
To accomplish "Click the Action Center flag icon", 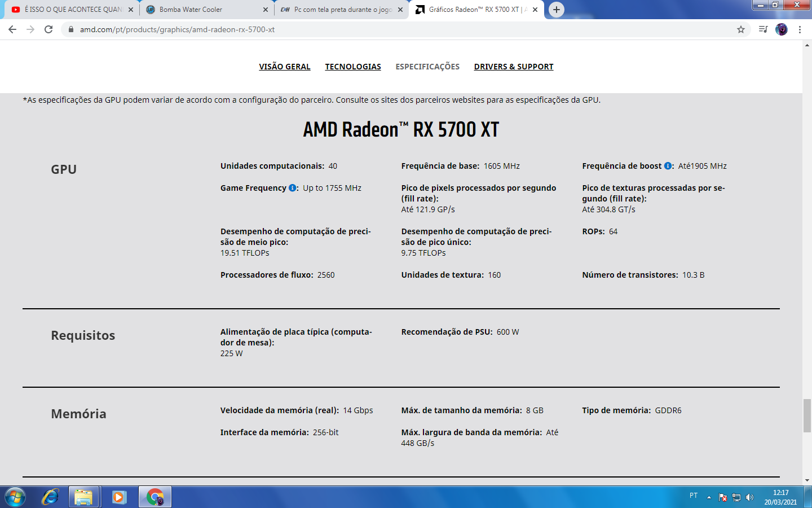I will pos(723,497).
